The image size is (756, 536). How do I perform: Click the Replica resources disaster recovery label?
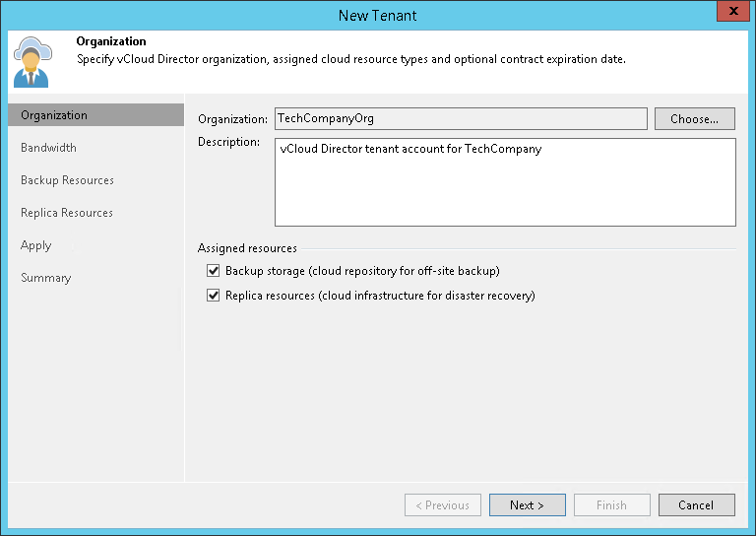coord(380,296)
